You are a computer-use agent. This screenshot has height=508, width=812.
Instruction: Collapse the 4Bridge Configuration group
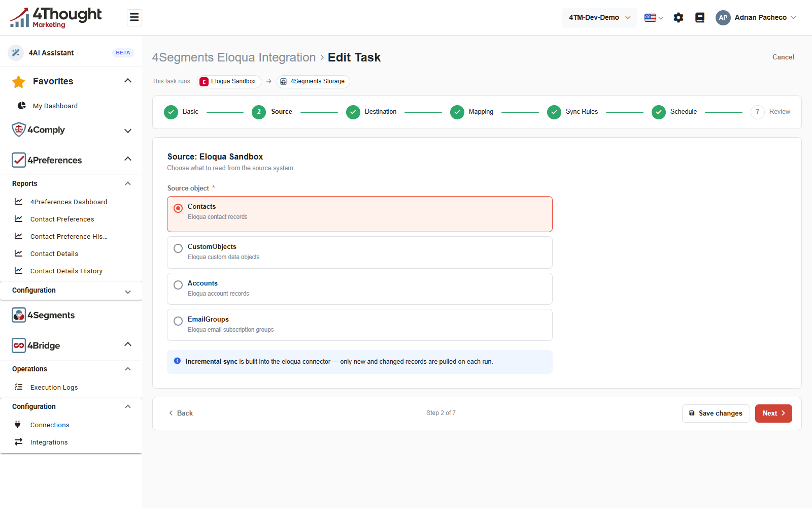[x=128, y=406]
